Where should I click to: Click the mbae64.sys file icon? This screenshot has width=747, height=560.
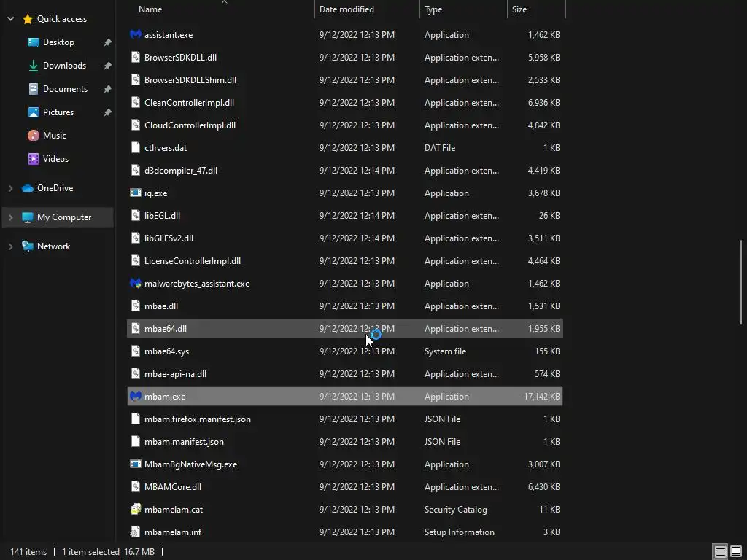136,351
